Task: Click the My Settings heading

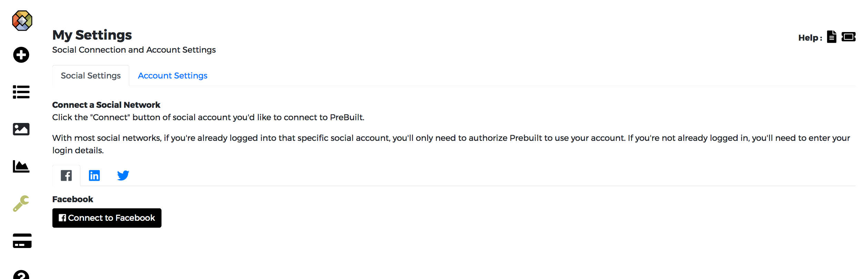Action: coord(92,35)
